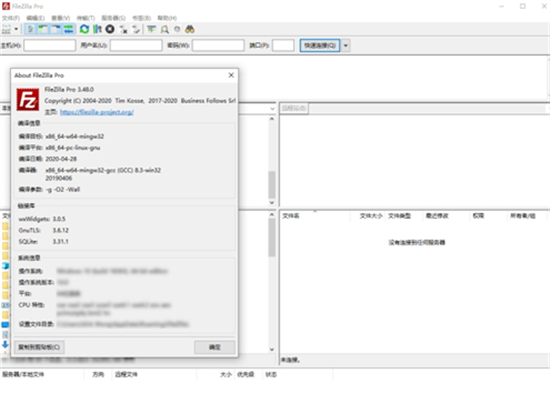Click local file list scrollbar down arrow

point(272,349)
